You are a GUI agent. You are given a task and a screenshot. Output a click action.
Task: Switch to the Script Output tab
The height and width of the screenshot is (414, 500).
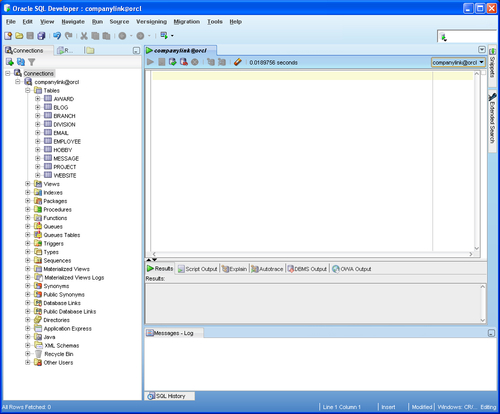pyautogui.click(x=198, y=269)
